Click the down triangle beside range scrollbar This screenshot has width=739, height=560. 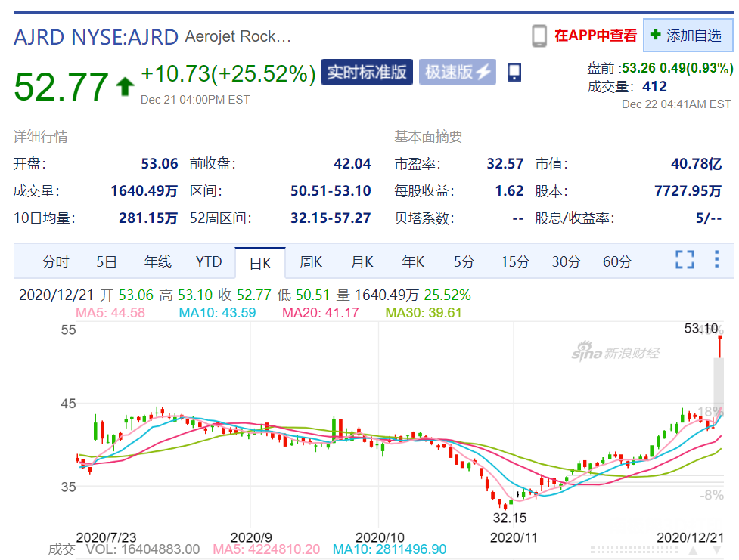tap(717, 550)
